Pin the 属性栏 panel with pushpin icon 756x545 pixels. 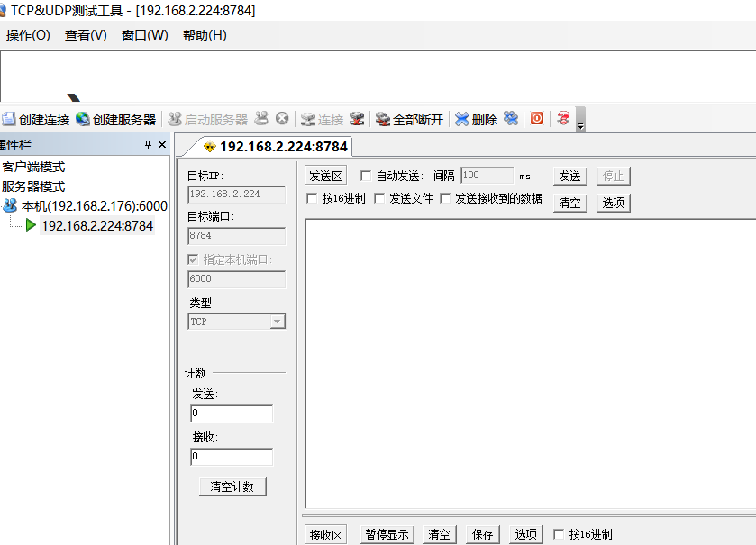pyautogui.click(x=149, y=145)
